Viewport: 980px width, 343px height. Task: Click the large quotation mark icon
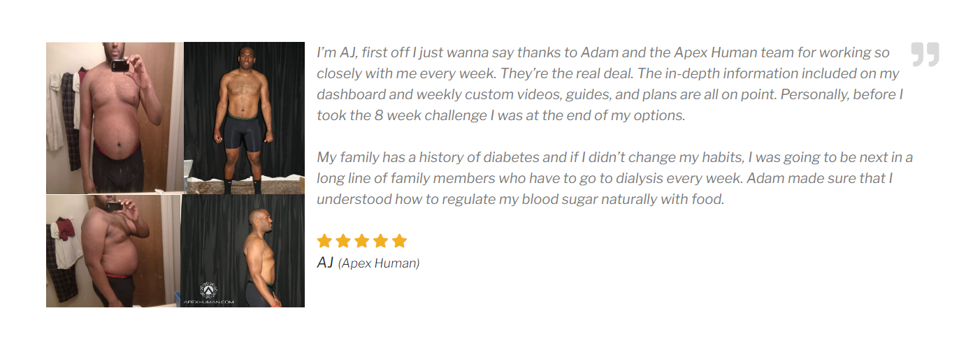pyautogui.click(x=925, y=54)
